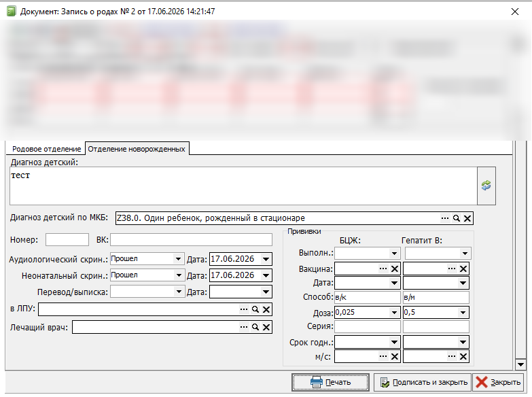Click the Гепатит В Серия input field
Viewport: 532px width, 397px height.
coord(436,327)
